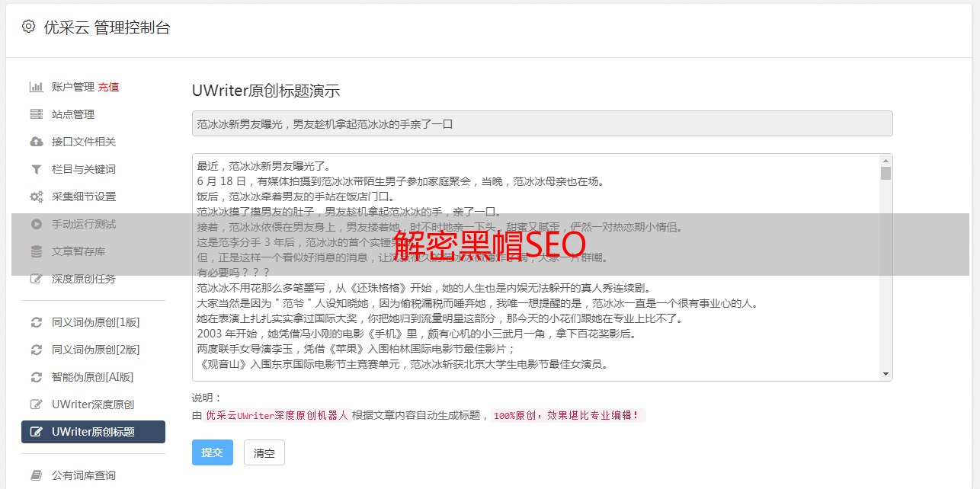Click the gear icon beside 优采云 管理控制台
This screenshot has height=489, width=980.
28,27
